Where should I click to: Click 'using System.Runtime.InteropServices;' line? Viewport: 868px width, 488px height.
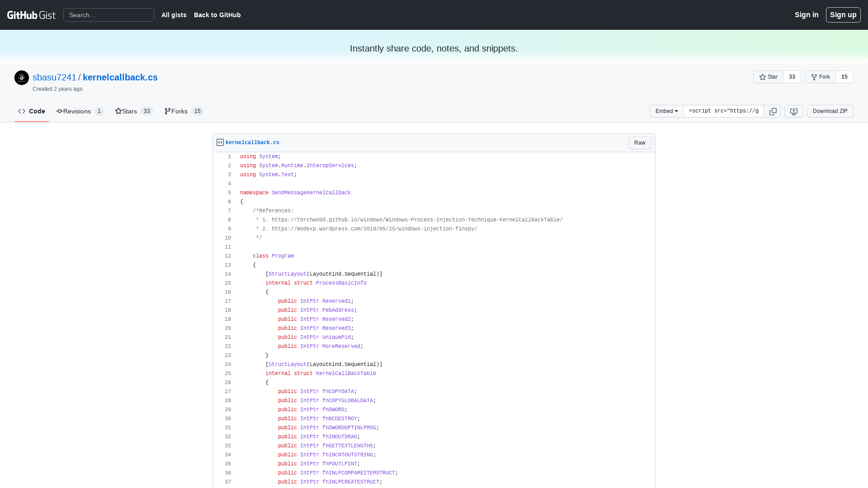[298, 166]
